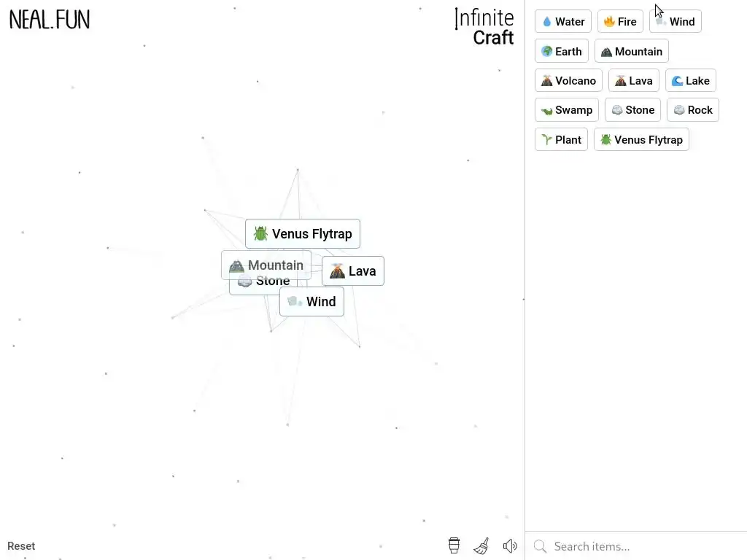This screenshot has height=560, width=747.
Task: Open the NEAL.FUN logo link
Action: [x=50, y=20]
